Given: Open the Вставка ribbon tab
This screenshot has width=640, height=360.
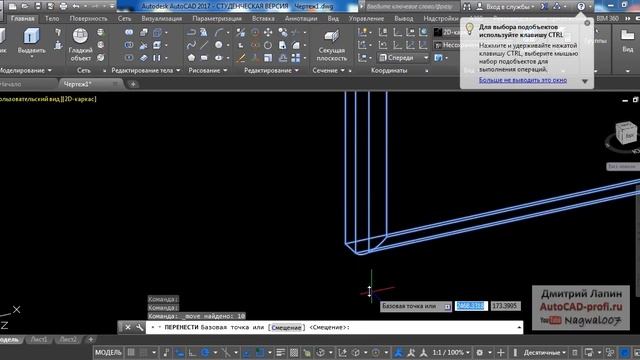Looking at the screenshot, I should point(263,18).
